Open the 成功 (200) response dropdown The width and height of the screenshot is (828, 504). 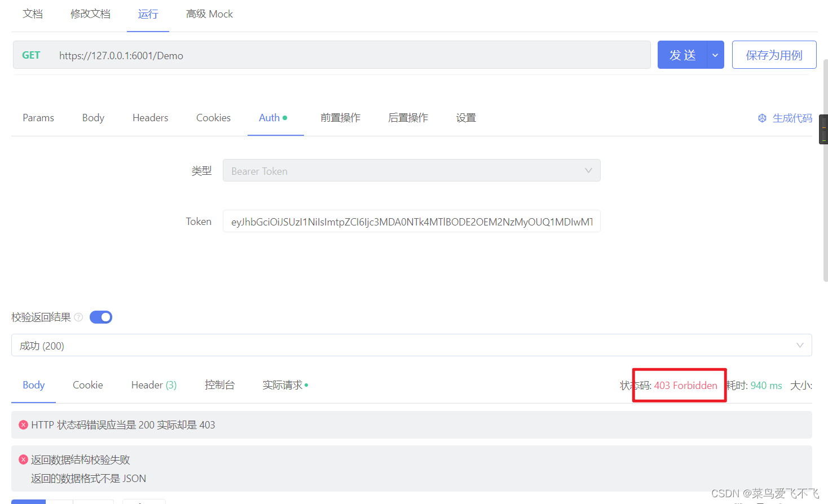point(412,345)
